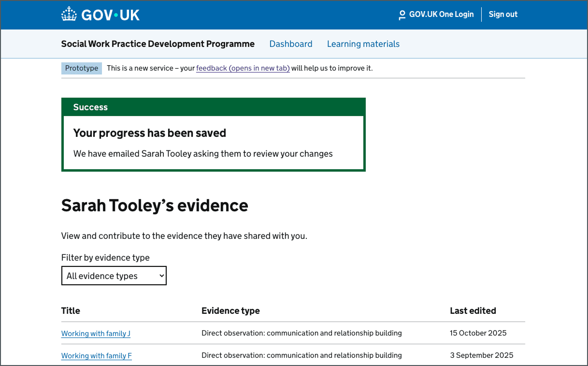Sign out of the service
This screenshot has width=588, height=366.
point(503,14)
